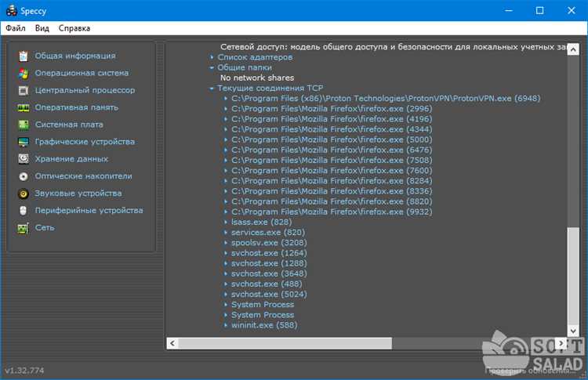Expand wininit.exe (588) entry
Screen dimensions: 588x380
click(226, 325)
